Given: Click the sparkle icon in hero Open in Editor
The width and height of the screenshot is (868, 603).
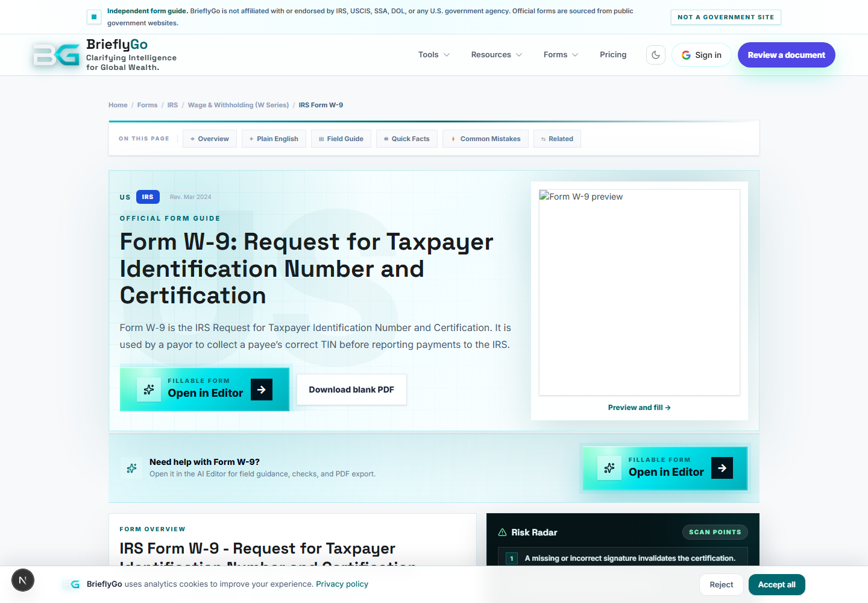Looking at the screenshot, I should (149, 390).
